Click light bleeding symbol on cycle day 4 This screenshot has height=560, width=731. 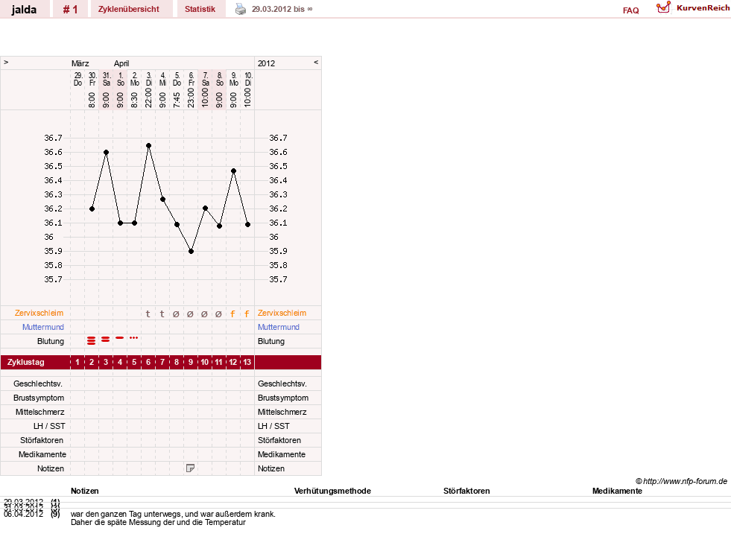(120, 337)
